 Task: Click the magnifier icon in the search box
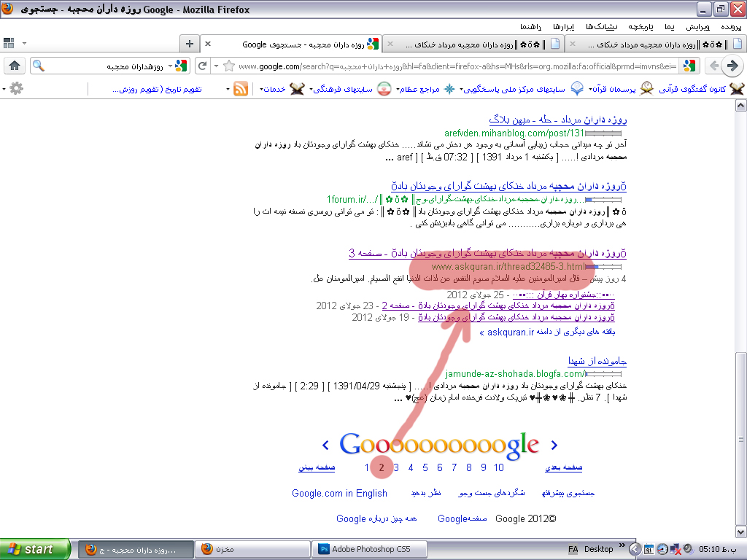click(x=39, y=66)
